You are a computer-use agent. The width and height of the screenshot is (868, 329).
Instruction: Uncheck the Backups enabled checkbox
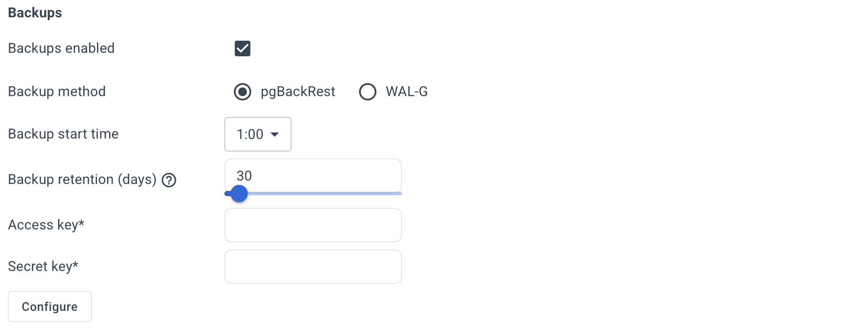point(243,48)
